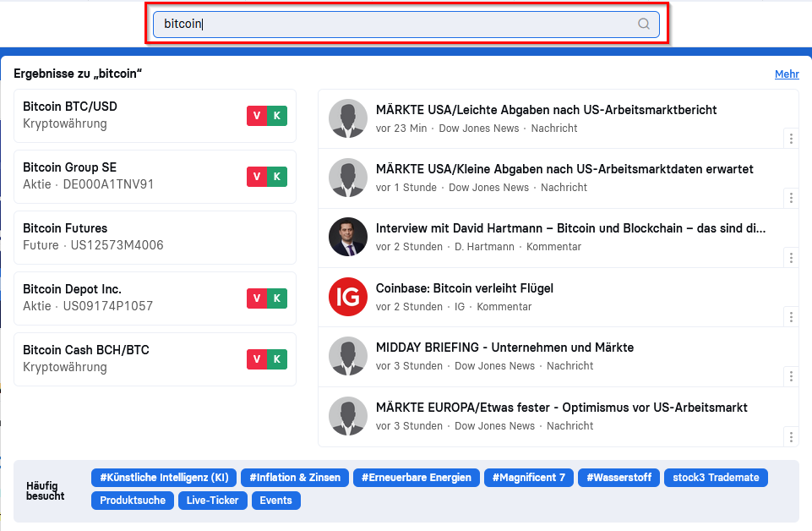Read MÄRKTE USA/Leichte Abgaben headline
This screenshot has width=812, height=531.
[x=547, y=110]
